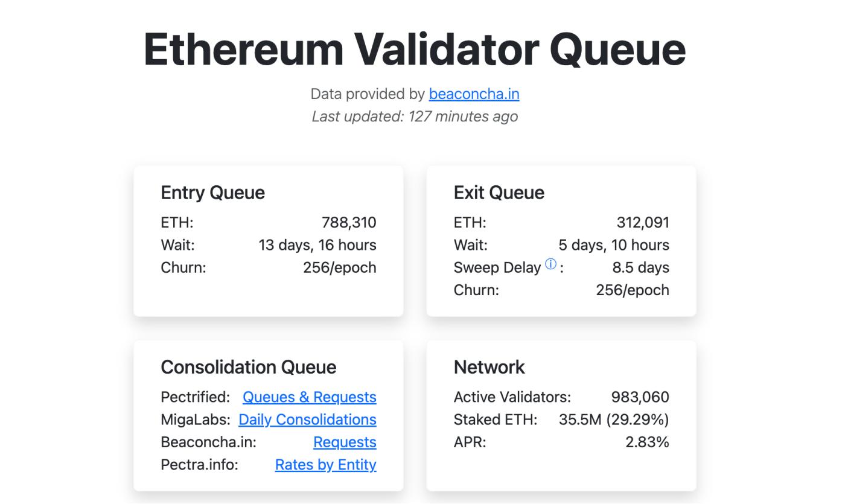Click the Entry Queue card heading
845x504 pixels.
click(x=212, y=193)
